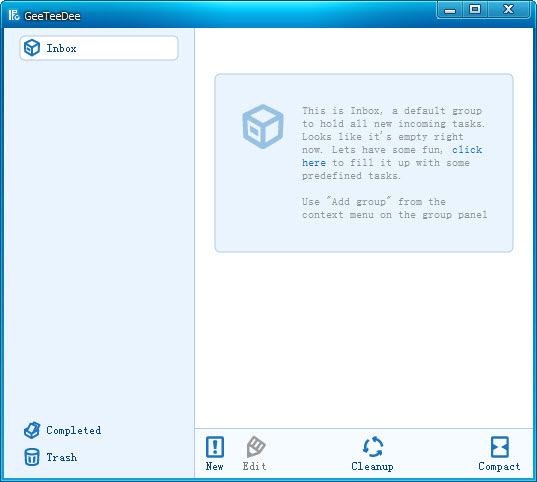Click the New task exclamation icon

[215, 447]
